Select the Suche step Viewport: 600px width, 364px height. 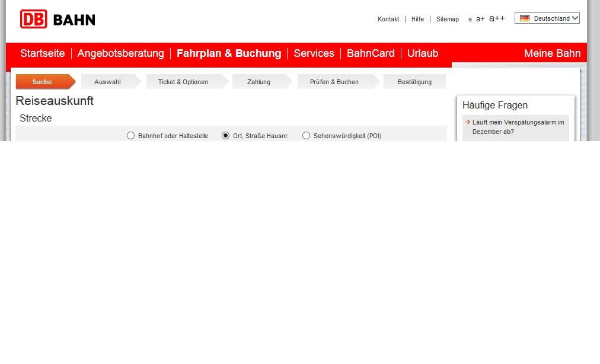pyautogui.click(x=46, y=82)
